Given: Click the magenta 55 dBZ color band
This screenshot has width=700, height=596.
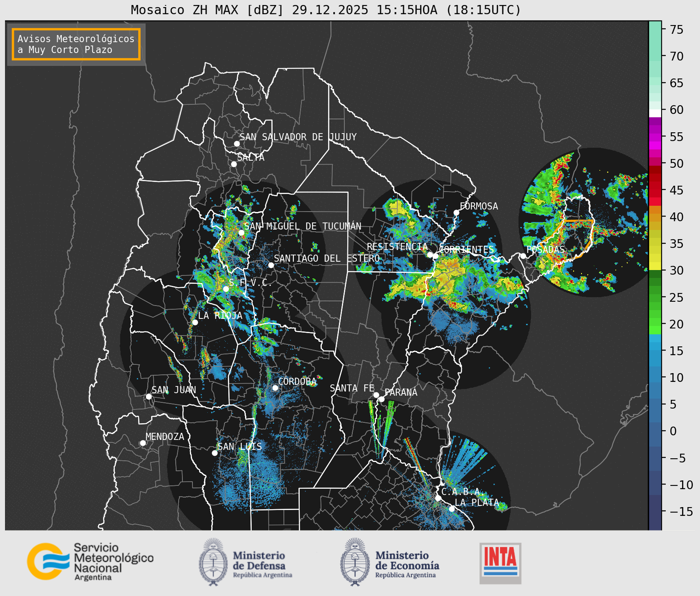Looking at the screenshot, I should tap(655, 136).
